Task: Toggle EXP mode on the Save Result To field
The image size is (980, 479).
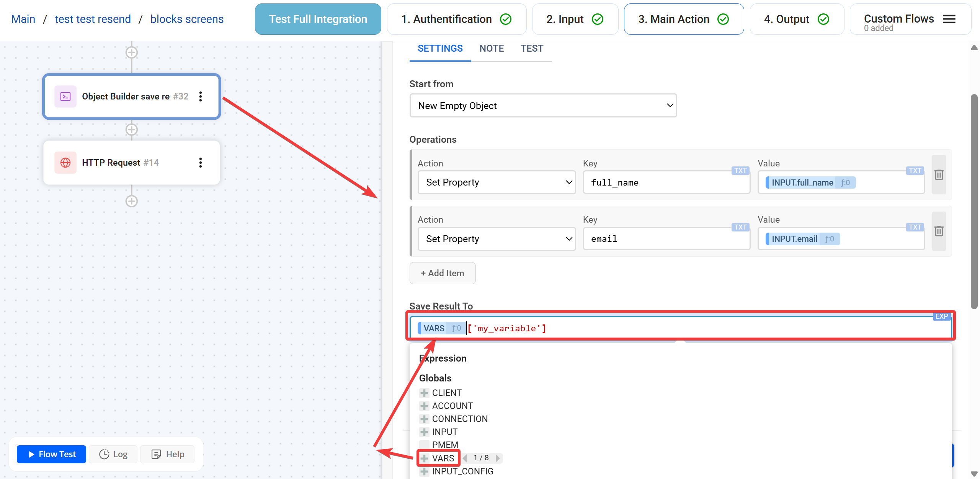Action: [941, 316]
